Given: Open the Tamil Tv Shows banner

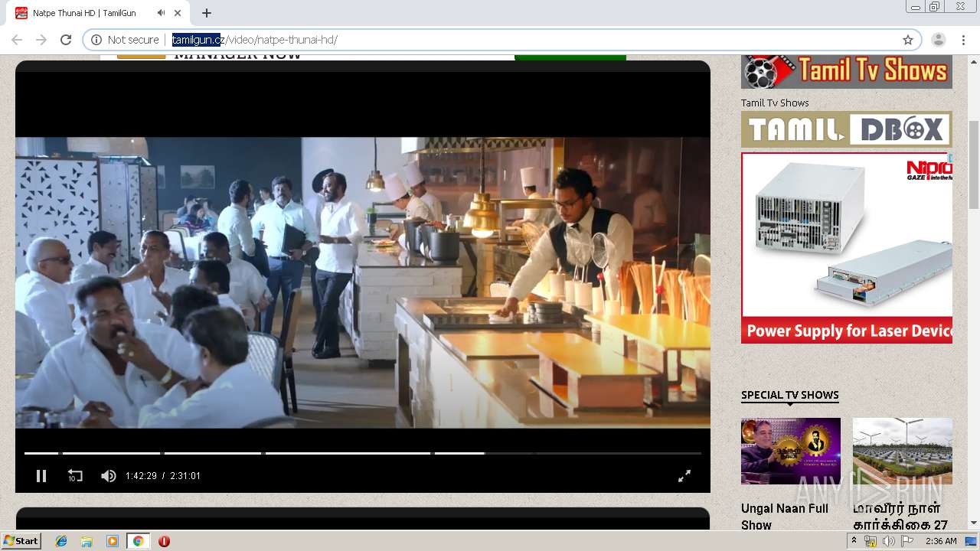Looking at the screenshot, I should [x=847, y=71].
